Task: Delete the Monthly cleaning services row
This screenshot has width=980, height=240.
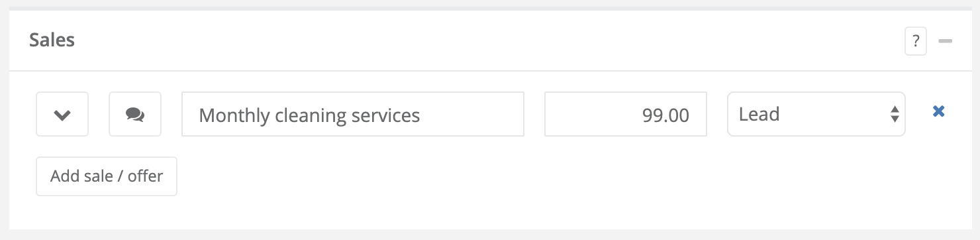Action: click(938, 111)
